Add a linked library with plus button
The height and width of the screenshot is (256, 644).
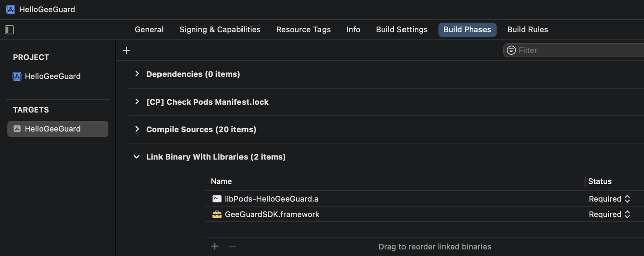click(x=215, y=246)
